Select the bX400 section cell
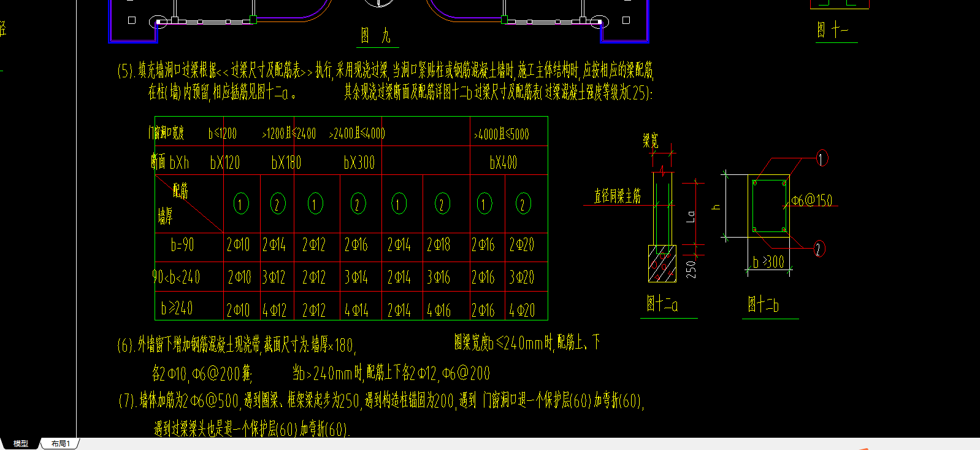 (x=503, y=163)
